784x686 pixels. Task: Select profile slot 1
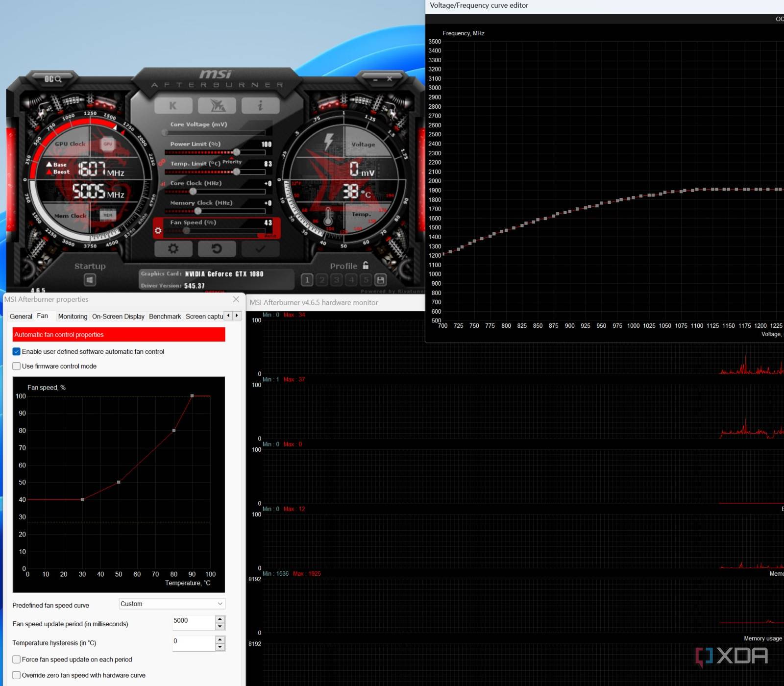307,280
